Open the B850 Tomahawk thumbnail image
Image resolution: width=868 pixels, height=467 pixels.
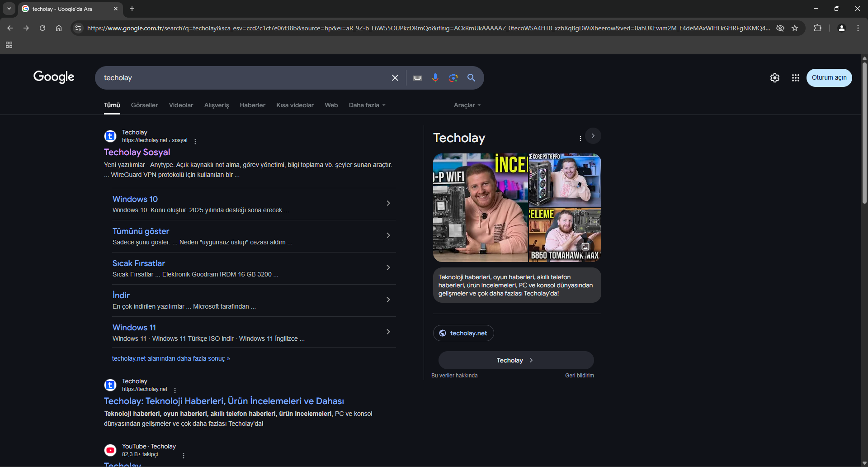(565, 235)
